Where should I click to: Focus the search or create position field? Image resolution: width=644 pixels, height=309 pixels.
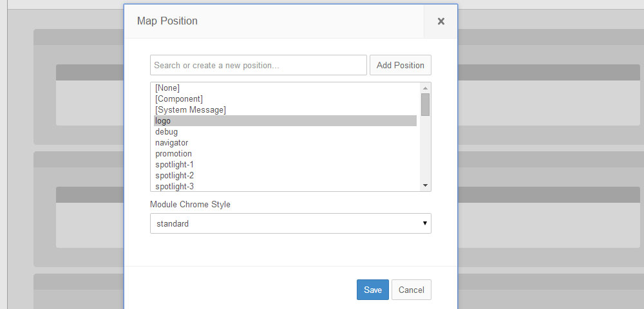pyautogui.click(x=258, y=65)
